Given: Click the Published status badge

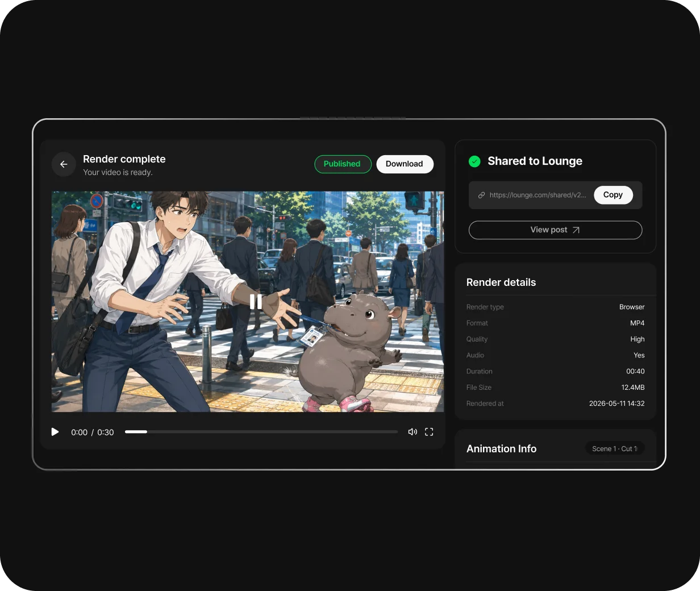Looking at the screenshot, I should [x=343, y=164].
